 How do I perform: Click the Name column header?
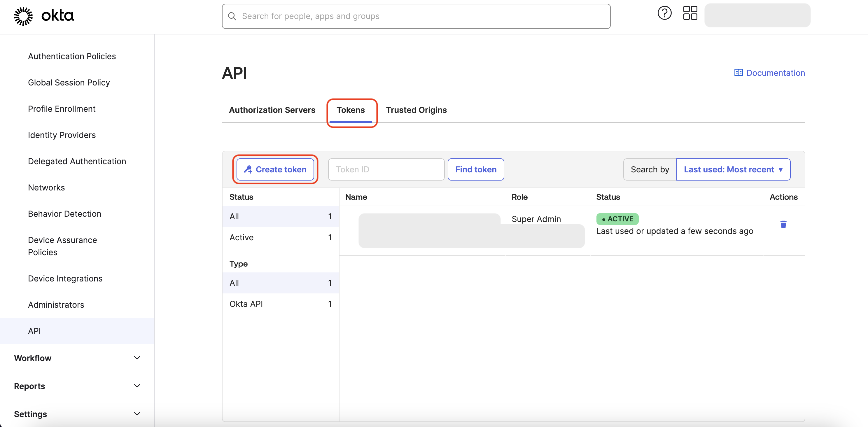click(356, 197)
